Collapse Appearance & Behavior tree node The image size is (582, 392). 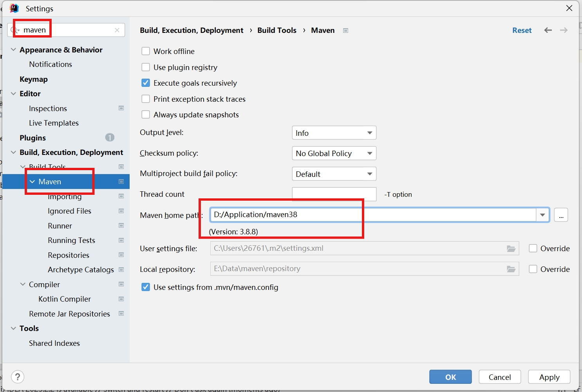(13, 50)
